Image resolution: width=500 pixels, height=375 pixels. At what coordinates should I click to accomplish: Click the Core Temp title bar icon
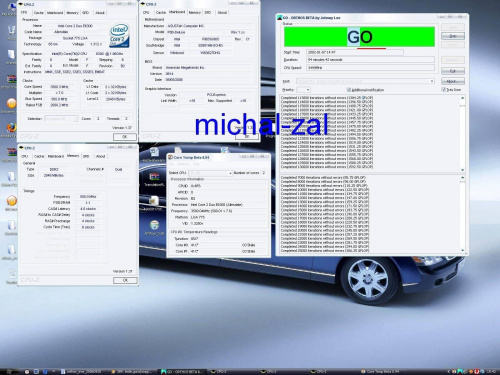(170, 157)
